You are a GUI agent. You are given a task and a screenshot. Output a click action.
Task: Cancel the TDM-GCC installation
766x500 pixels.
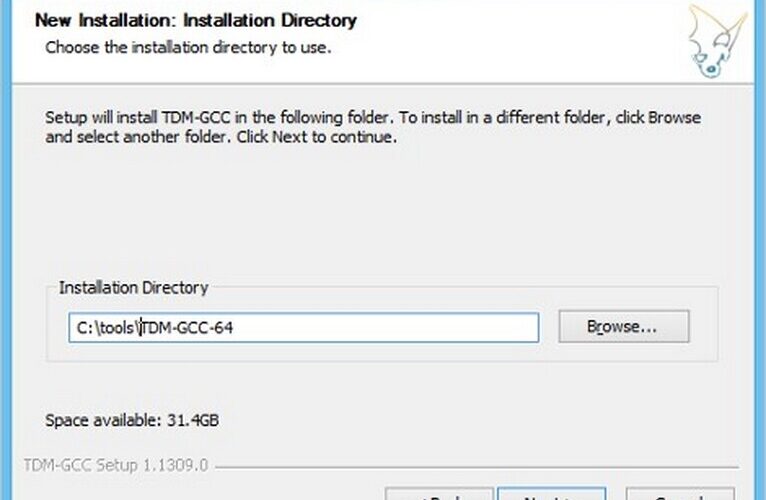point(681,494)
